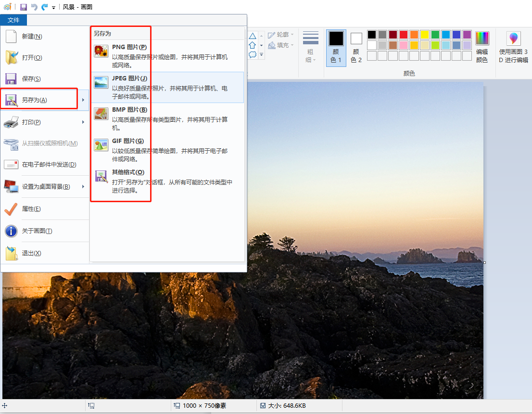Viewport: 532px width, 414px height.
Task: Click the undo arrow in title bar
Action: pos(34,7)
